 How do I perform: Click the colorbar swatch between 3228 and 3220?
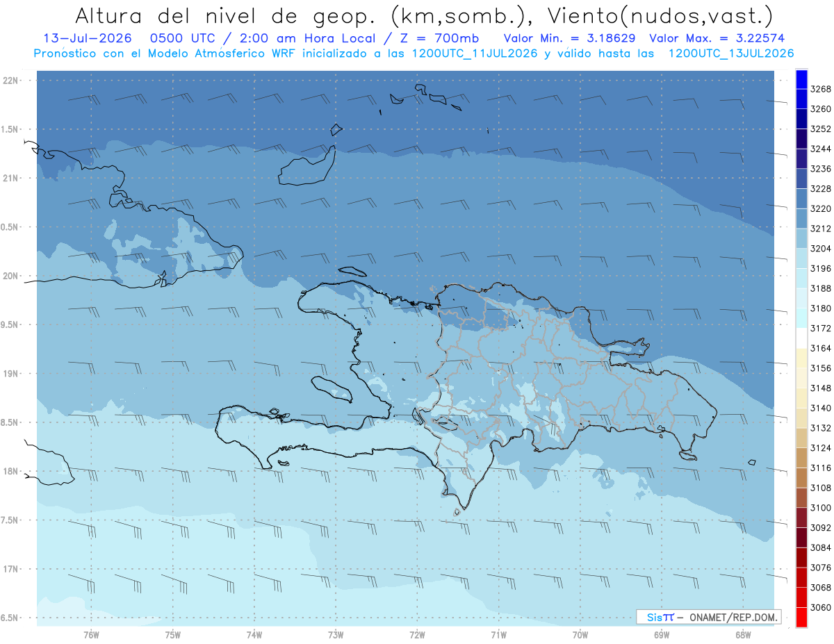click(801, 199)
